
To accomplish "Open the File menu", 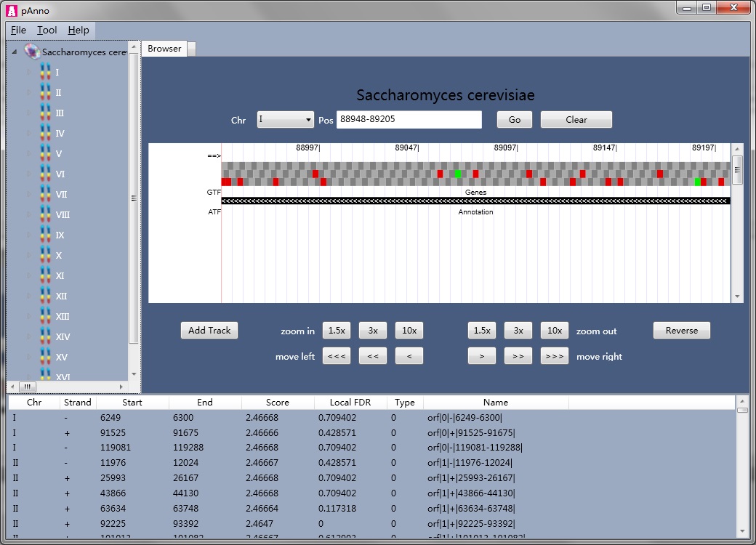I will pyautogui.click(x=18, y=30).
